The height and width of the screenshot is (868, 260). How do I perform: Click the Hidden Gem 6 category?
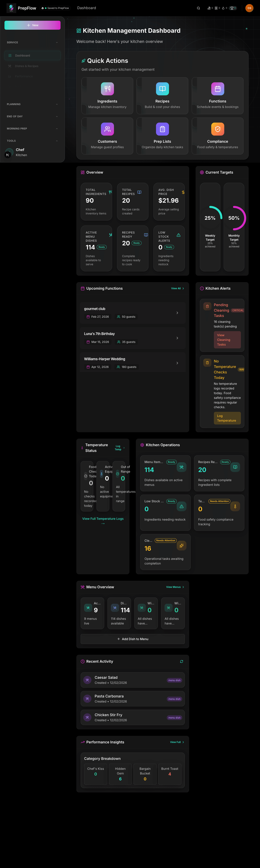(x=120, y=774)
